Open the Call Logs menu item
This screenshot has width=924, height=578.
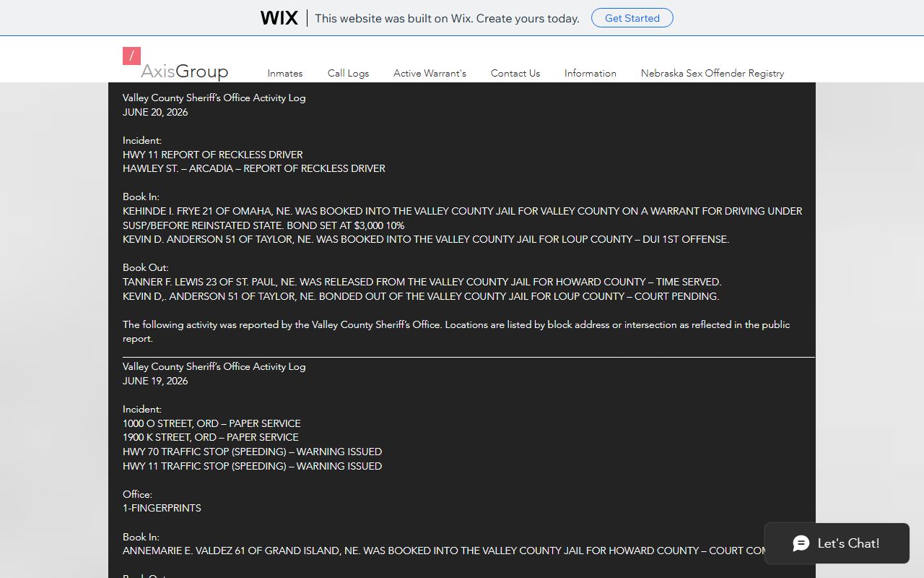[348, 73]
